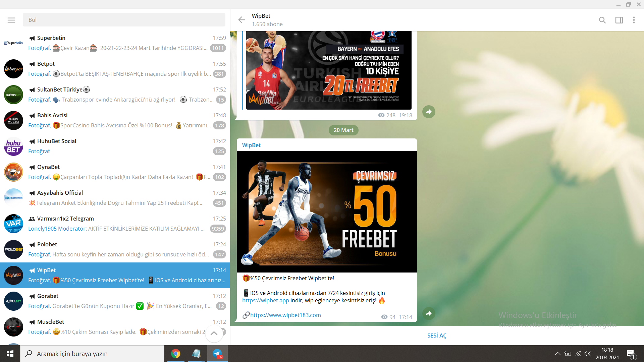This screenshot has width=644, height=362.
Task: Click the HuhuBet purple avatar
Action: pyautogui.click(x=13, y=146)
